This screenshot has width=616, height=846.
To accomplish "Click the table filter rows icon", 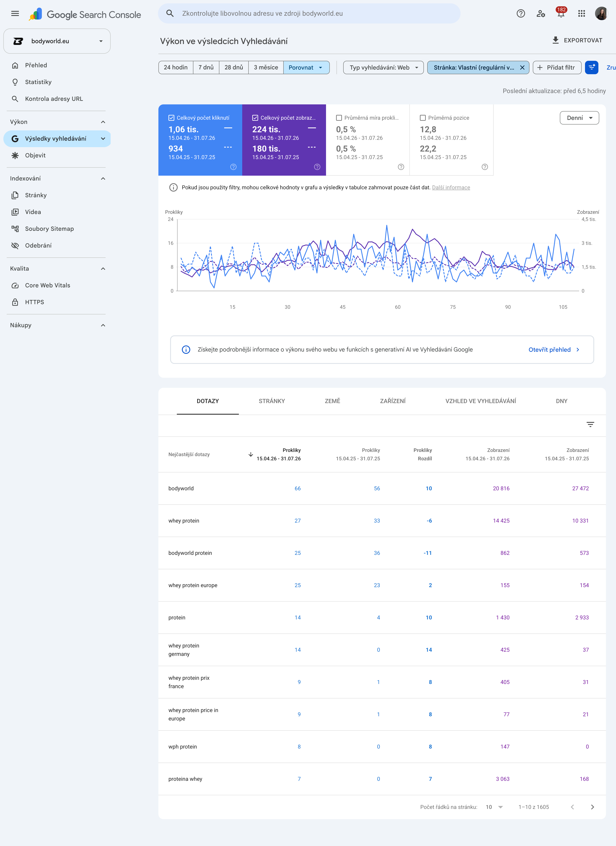I will (590, 424).
